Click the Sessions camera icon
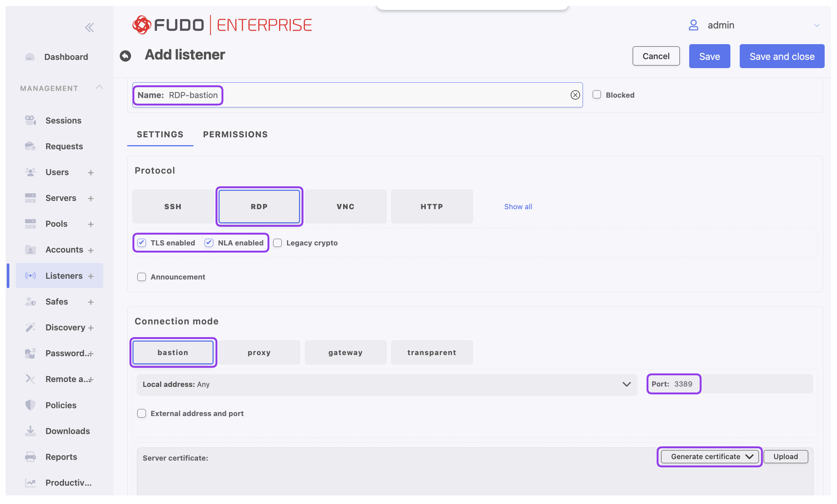The height and width of the screenshot is (504, 837). (x=30, y=120)
